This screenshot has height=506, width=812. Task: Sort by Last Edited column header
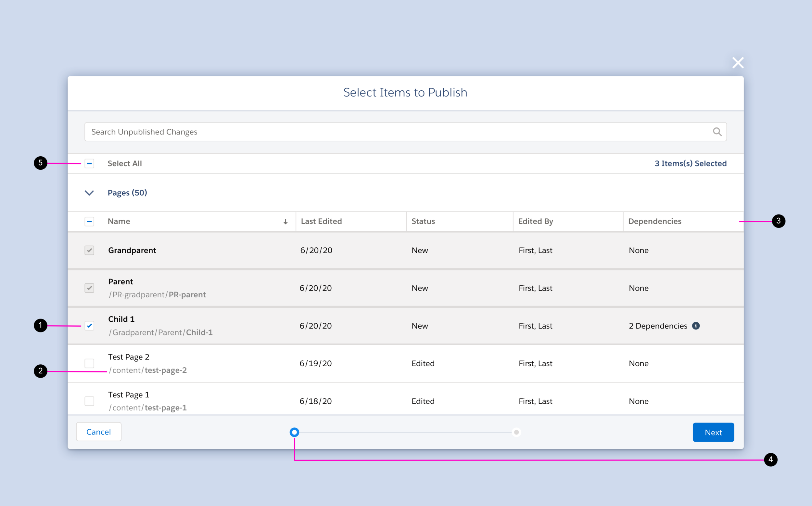321,221
